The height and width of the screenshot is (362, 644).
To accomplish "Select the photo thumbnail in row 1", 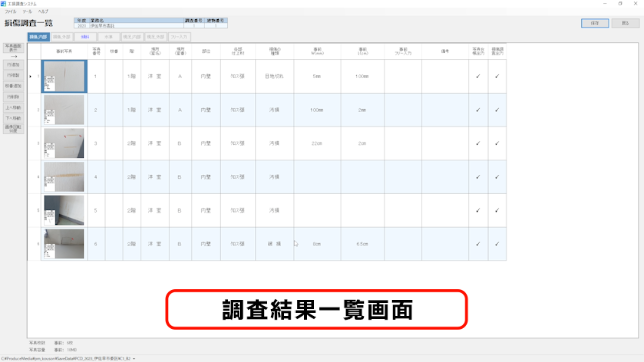I will 64,76.
